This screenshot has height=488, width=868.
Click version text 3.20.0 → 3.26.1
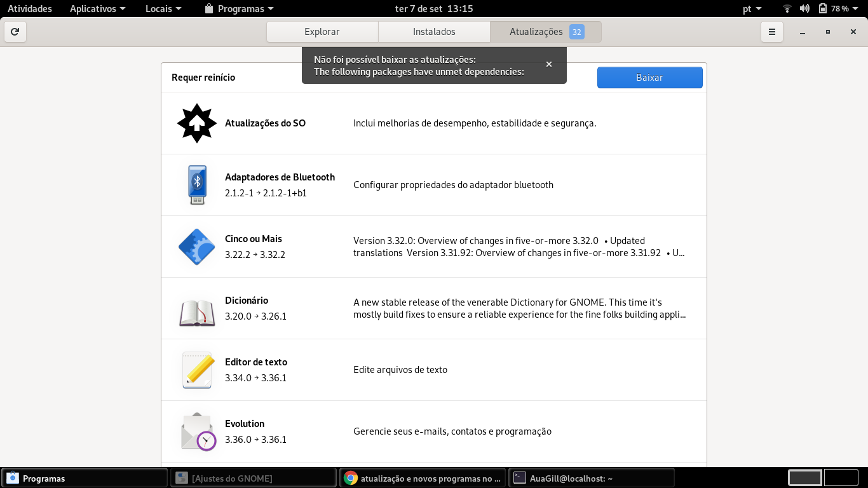(x=255, y=316)
